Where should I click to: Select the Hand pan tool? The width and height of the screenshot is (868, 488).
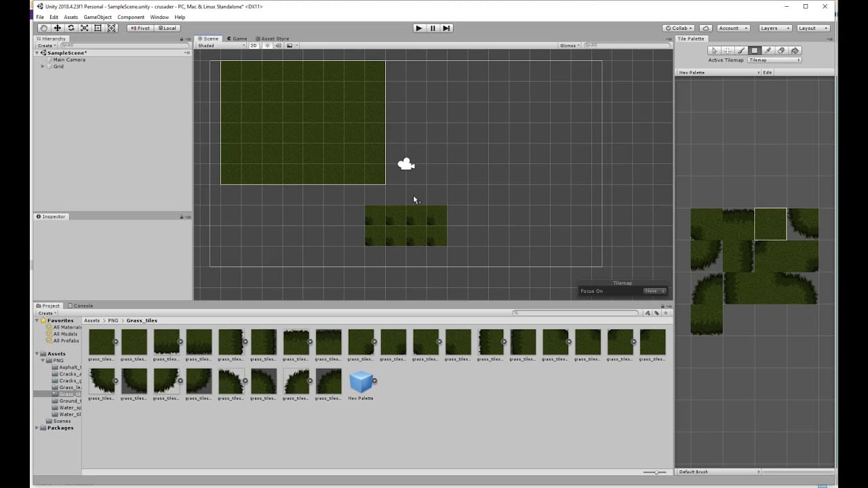click(x=43, y=28)
